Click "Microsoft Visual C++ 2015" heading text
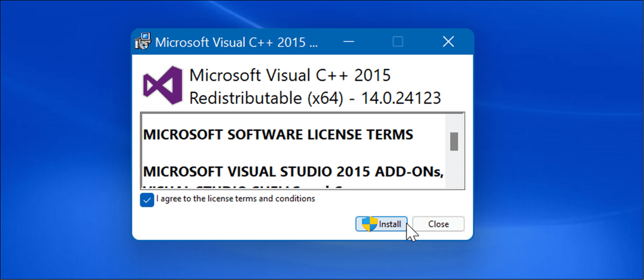The image size is (644, 280). pos(290,75)
